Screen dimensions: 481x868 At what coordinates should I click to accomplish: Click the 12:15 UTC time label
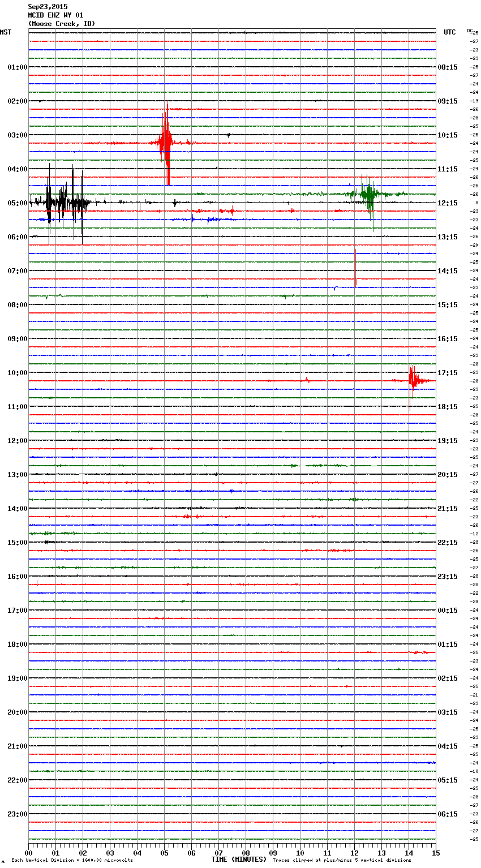[448, 203]
